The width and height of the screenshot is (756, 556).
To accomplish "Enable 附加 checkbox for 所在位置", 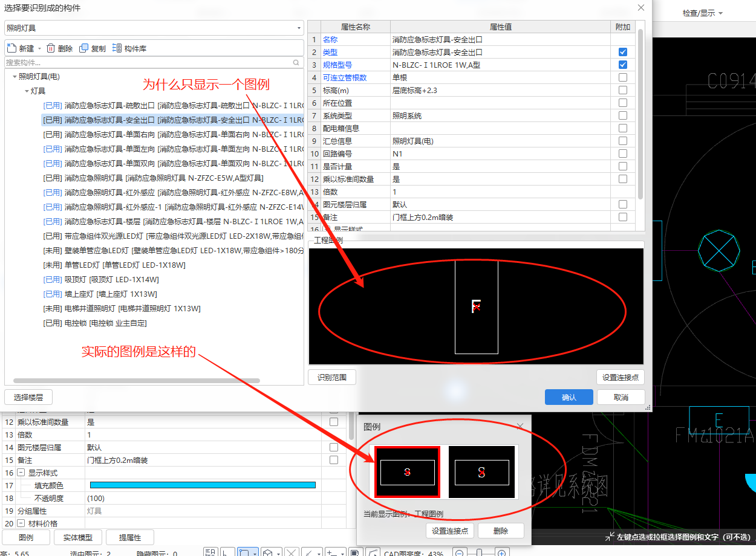I will point(623,103).
